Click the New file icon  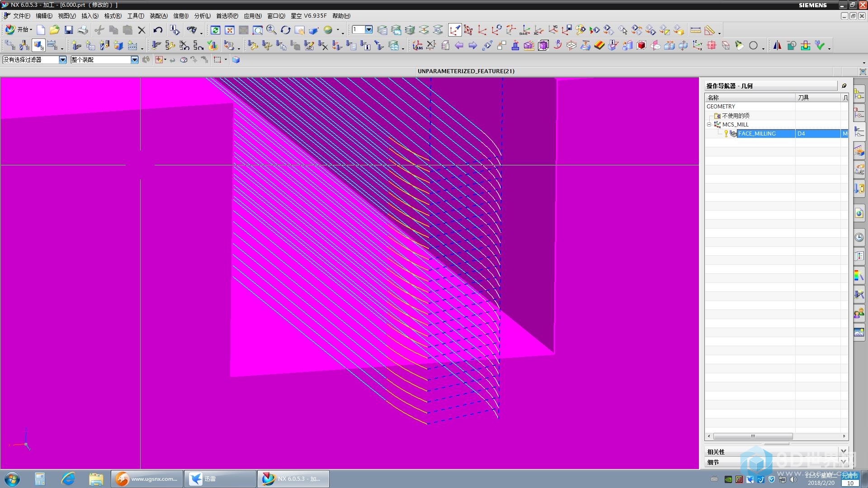coord(41,30)
